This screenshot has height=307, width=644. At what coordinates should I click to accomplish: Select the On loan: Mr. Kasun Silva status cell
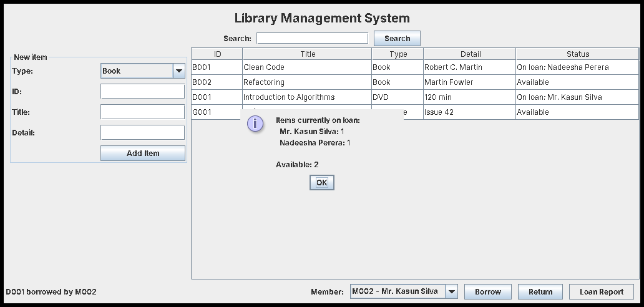pyautogui.click(x=577, y=97)
